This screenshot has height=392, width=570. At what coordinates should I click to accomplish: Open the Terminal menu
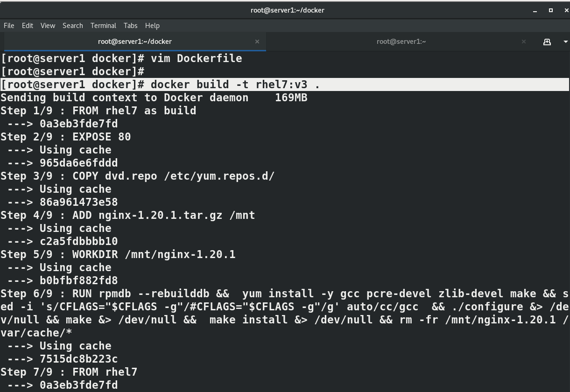103,26
